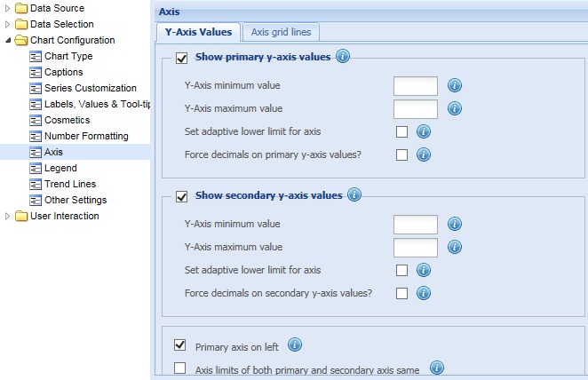Click info icon for primary Y-Axis maximum value
Screen dimensions: 588x380
point(455,108)
